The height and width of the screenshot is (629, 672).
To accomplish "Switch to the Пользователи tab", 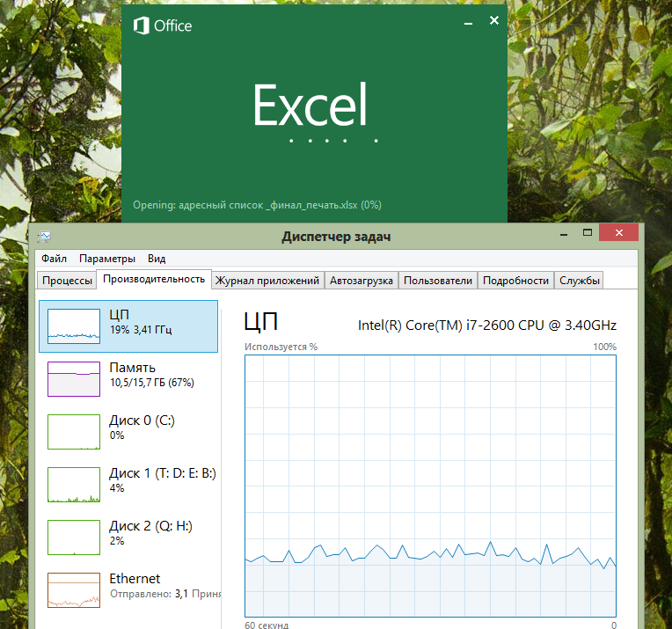I will 438,281.
